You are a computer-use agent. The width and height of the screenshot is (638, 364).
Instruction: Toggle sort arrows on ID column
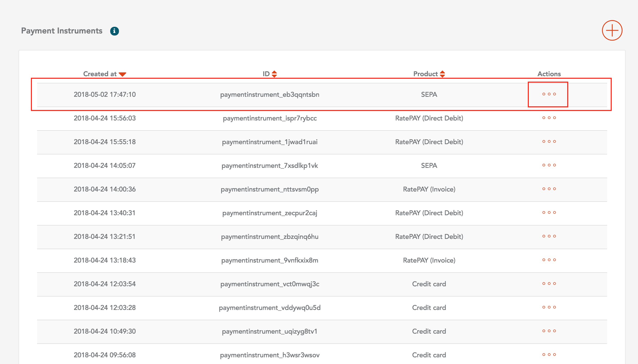click(274, 74)
